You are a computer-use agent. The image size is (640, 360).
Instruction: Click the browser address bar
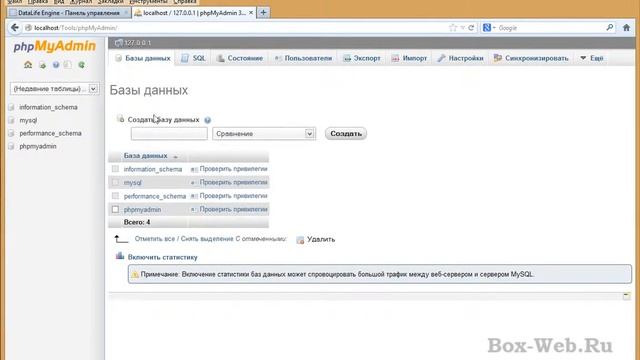click(x=241, y=28)
